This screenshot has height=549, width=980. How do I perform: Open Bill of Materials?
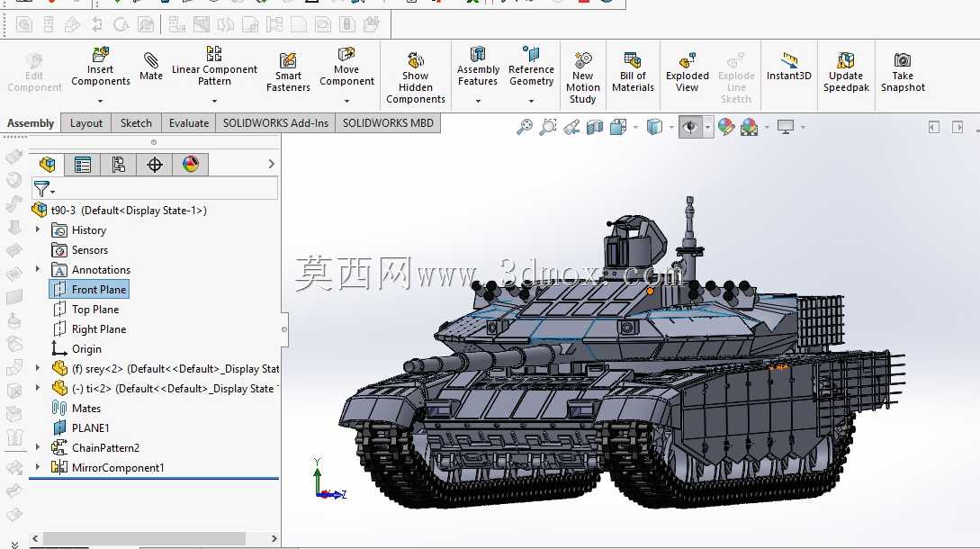pyautogui.click(x=633, y=72)
